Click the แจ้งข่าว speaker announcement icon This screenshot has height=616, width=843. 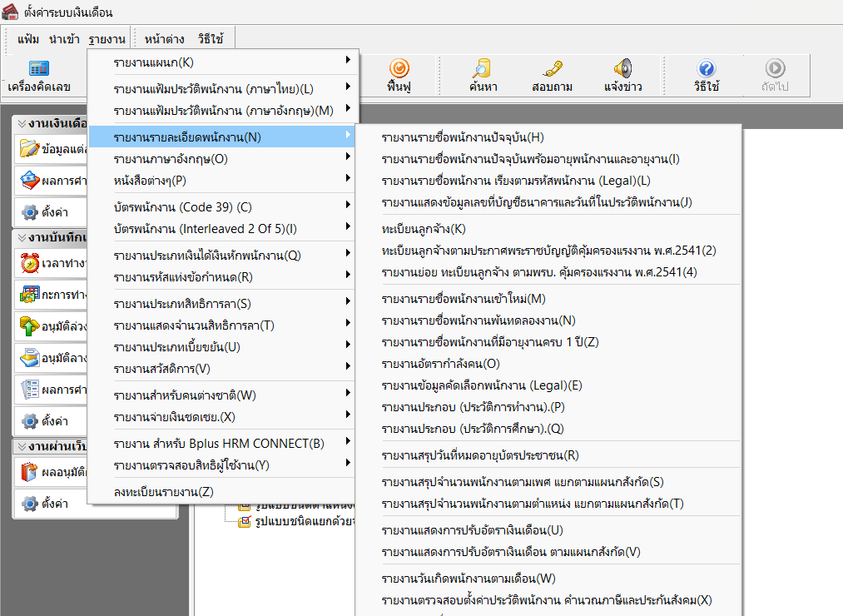623,75
